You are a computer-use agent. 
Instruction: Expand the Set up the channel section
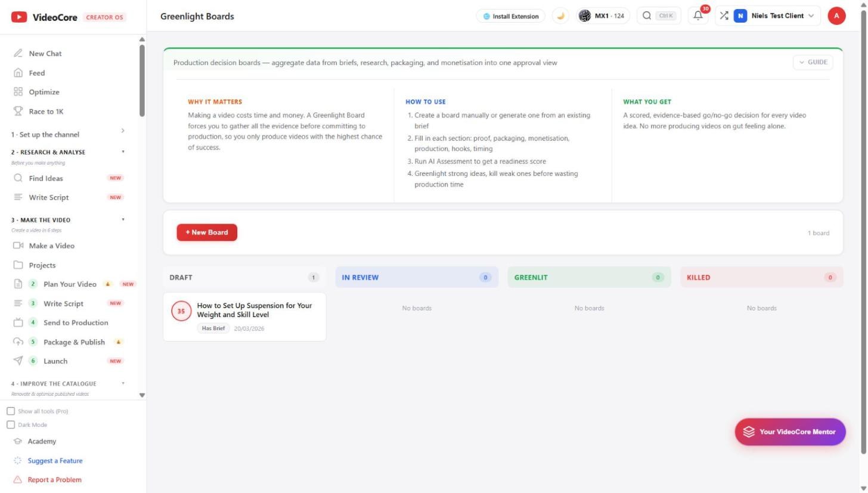click(x=69, y=134)
